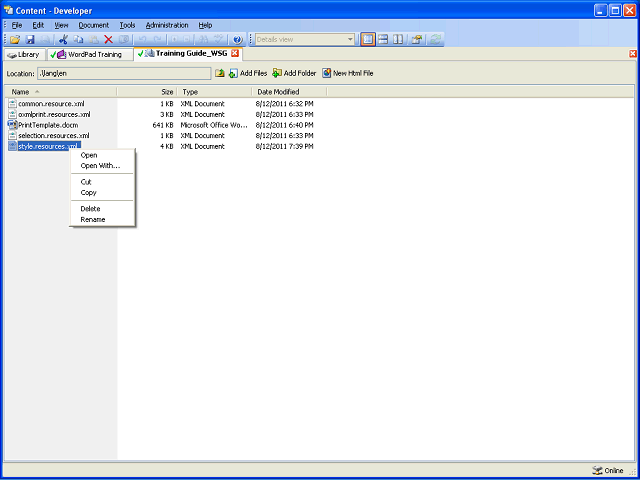
Task: Open the File menu
Action: tap(17, 25)
